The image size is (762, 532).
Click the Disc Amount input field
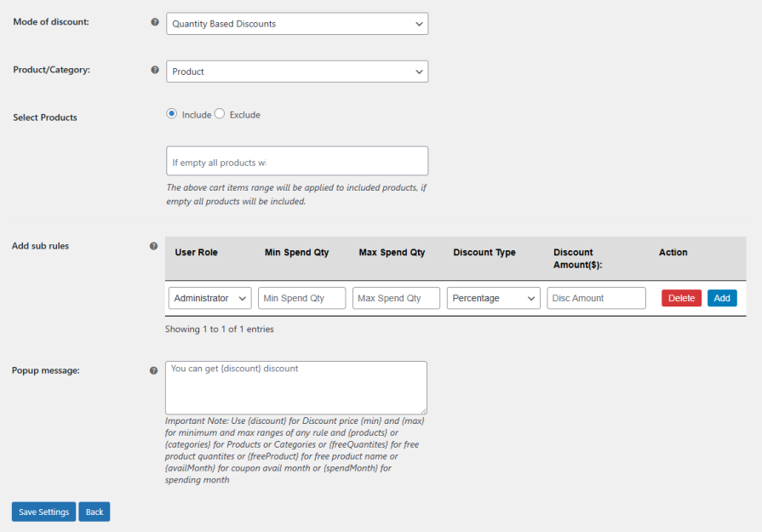596,298
